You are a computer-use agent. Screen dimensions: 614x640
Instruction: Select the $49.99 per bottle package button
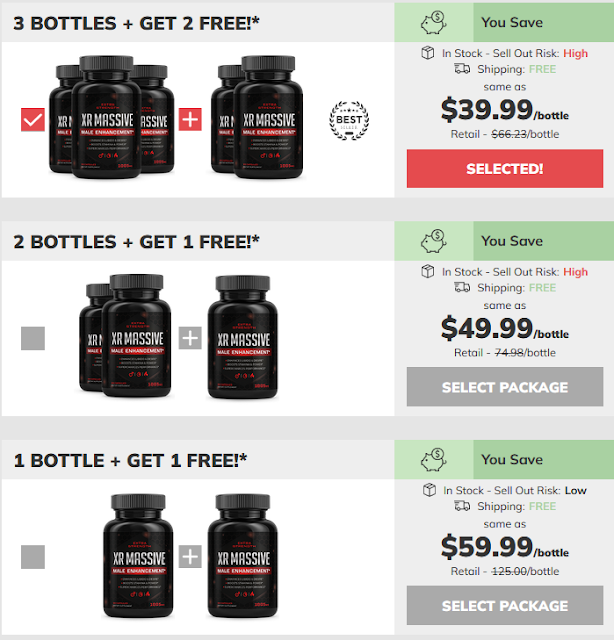[x=505, y=387]
